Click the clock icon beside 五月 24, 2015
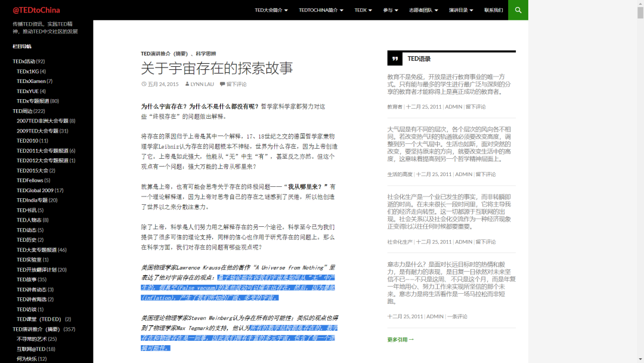This screenshot has width=644, height=363. click(144, 84)
